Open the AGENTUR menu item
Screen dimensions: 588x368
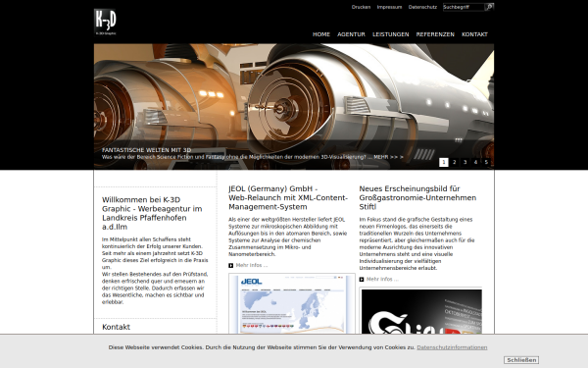click(351, 34)
